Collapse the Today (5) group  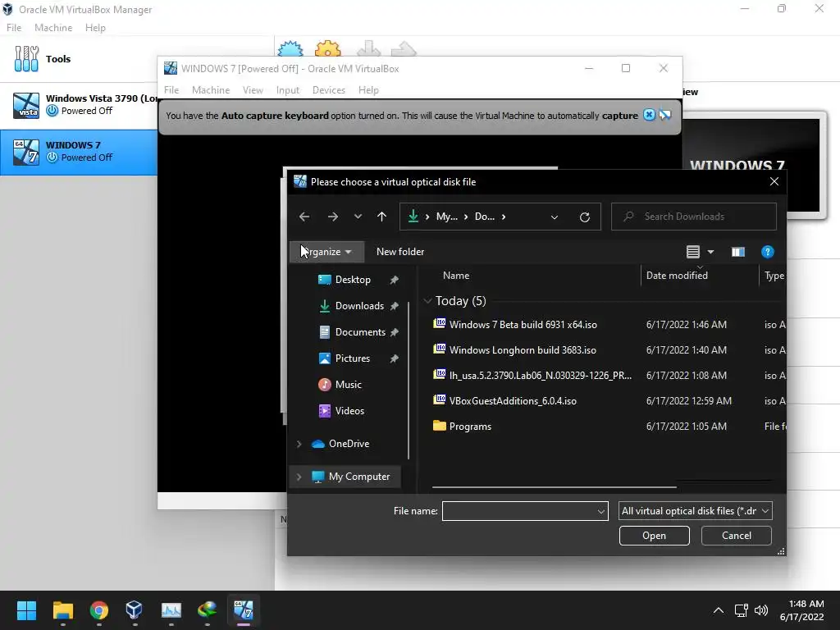[x=427, y=301]
